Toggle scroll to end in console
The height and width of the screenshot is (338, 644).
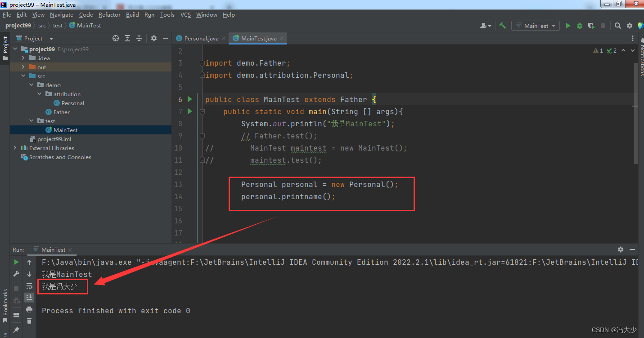[x=29, y=297]
